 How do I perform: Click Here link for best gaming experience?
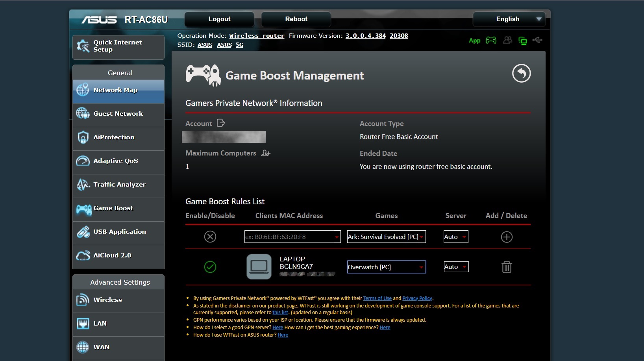point(385,328)
